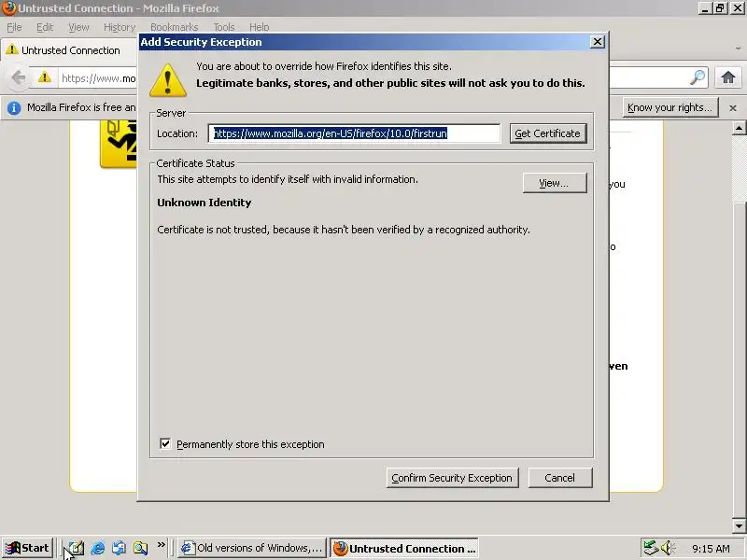The image size is (747, 560).
Task: Click the 9:15 AM clock in tray
Action: click(x=711, y=549)
